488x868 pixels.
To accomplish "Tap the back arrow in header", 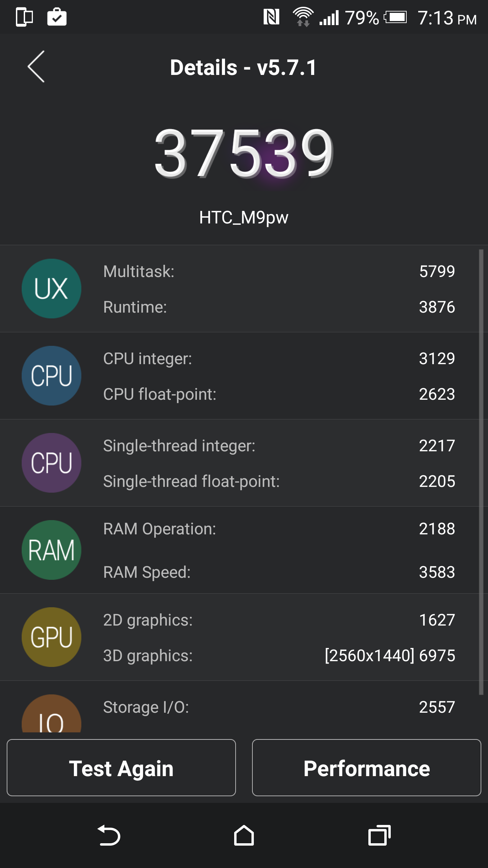I will click(36, 67).
